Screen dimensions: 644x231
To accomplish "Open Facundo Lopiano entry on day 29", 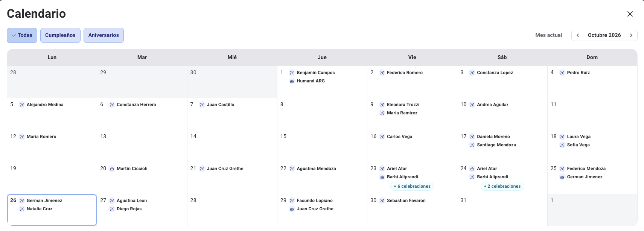I will 311,201.
